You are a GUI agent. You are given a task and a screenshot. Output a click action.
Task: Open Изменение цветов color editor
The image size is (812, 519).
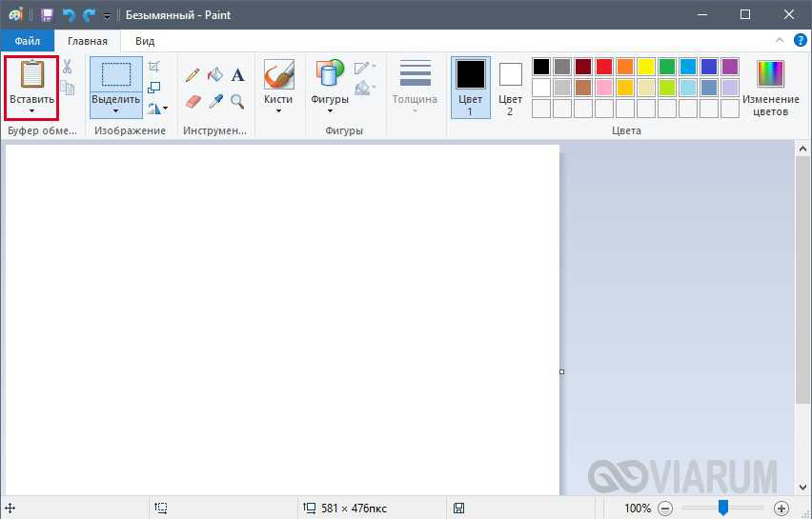[770, 87]
